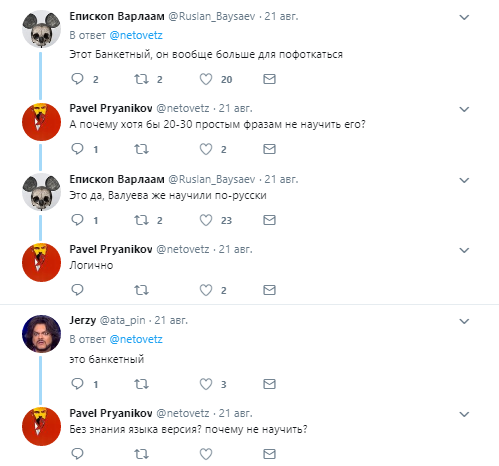Retweet the first Епископ Варлаам tweet

click(x=141, y=79)
